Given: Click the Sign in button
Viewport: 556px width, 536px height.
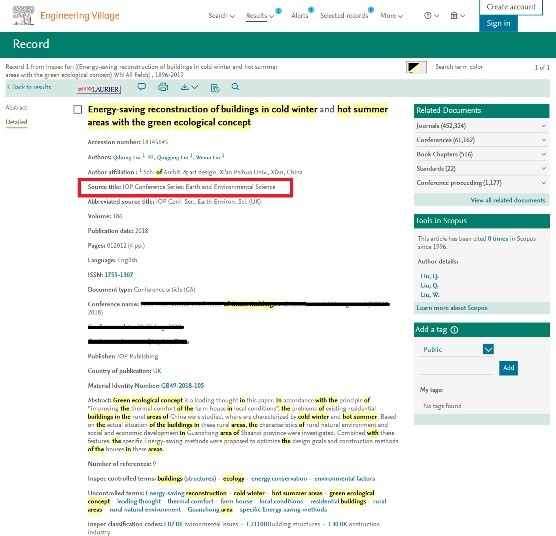Looking at the screenshot, I should tap(498, 24).
